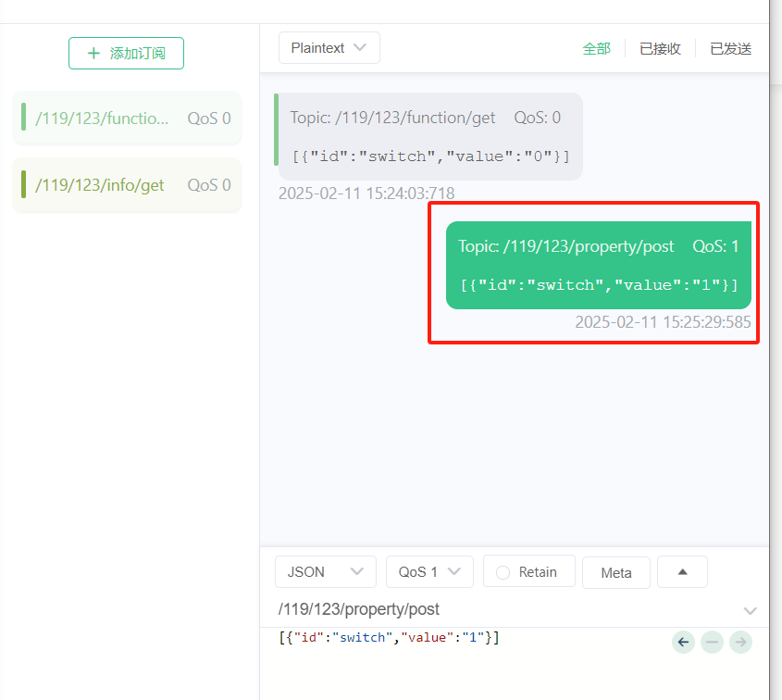Click the right arrow next payload icon

pos(740,642)
